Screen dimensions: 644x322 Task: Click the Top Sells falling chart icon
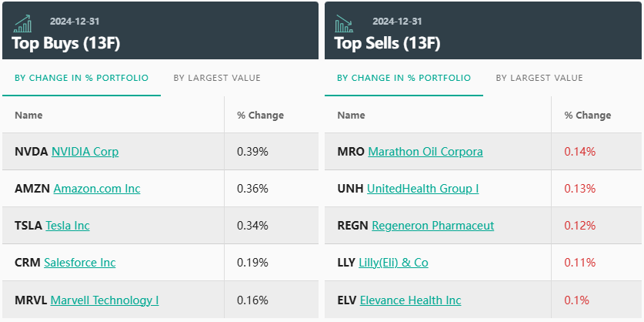[343, 24]
